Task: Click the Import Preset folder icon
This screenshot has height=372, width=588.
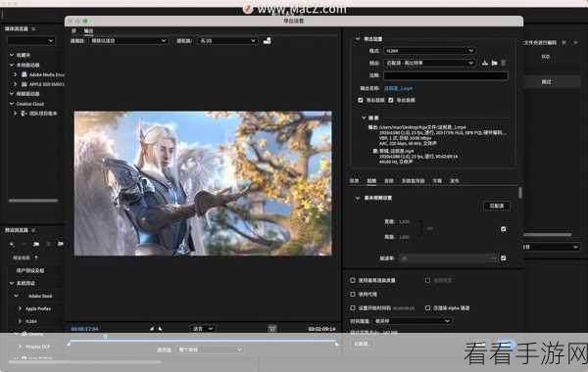Action: [x=494, y=63]
